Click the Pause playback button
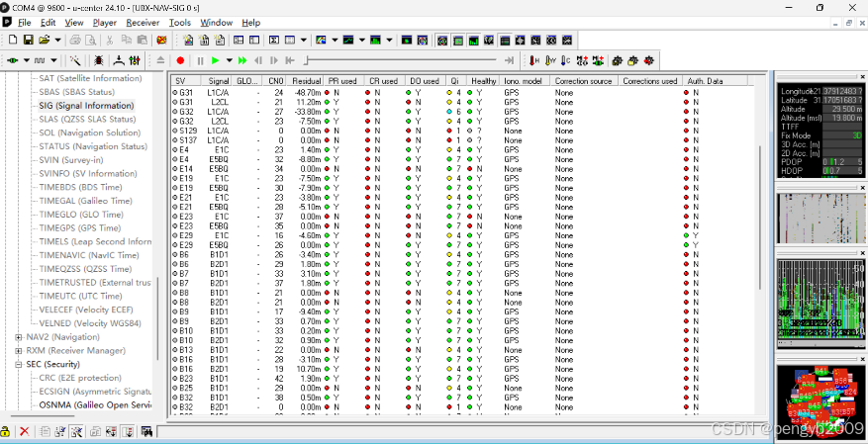The image size is (868, 444). tap(200, 60)
